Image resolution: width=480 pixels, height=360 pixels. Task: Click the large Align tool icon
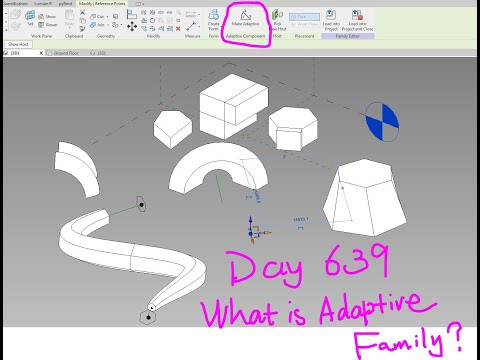point(132,15)
